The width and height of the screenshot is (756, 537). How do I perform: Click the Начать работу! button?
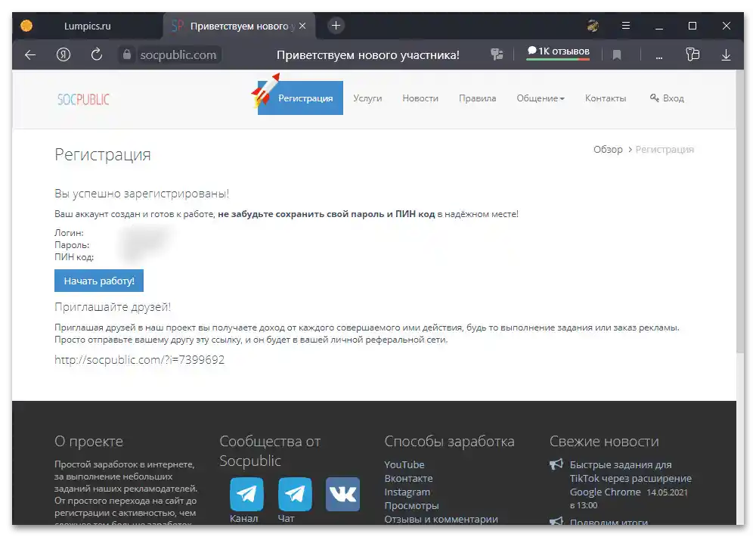99,281
